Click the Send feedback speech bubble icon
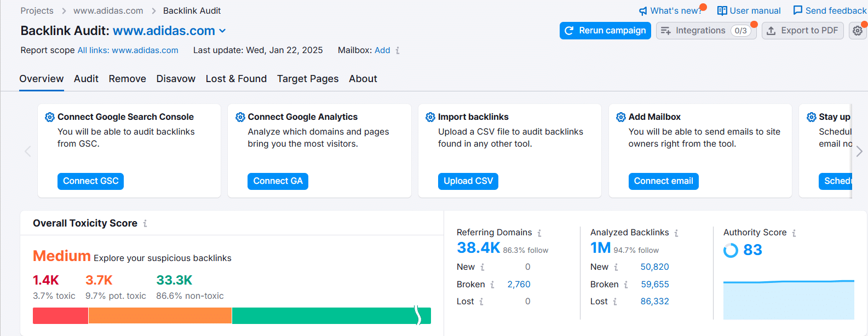 pos(798,10)
